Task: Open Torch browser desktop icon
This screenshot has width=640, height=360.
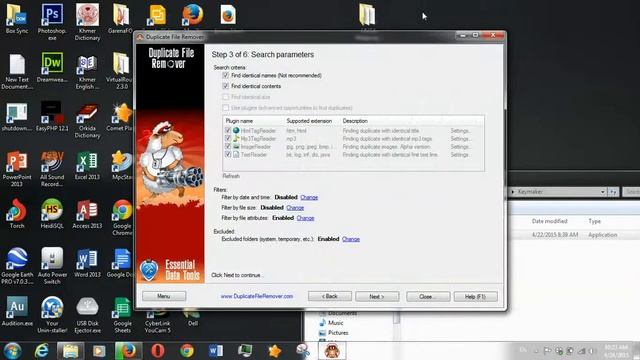Action: pyautogui.click(x=17, y=213)
